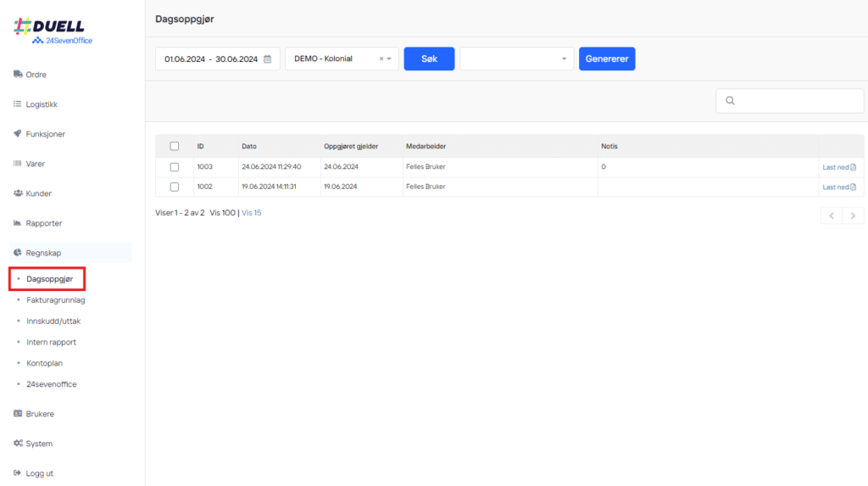Expand the DEMO - Kolonial dropdown arrow
The width and height of the screenshot is (868, 486).
pos(389,59)
